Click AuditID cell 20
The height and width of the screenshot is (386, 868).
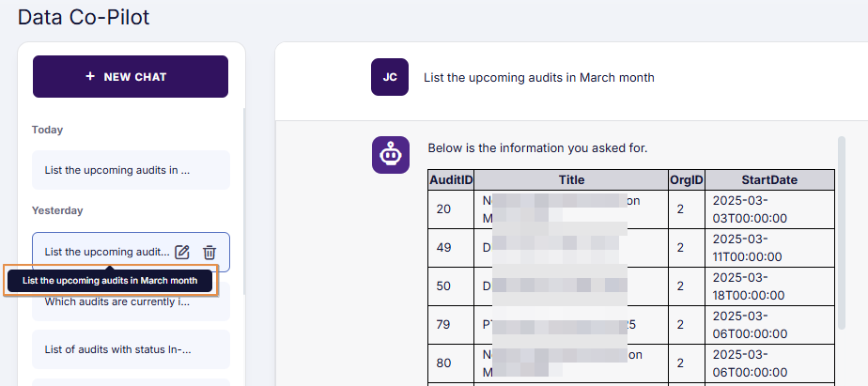[x=451, y=209]
